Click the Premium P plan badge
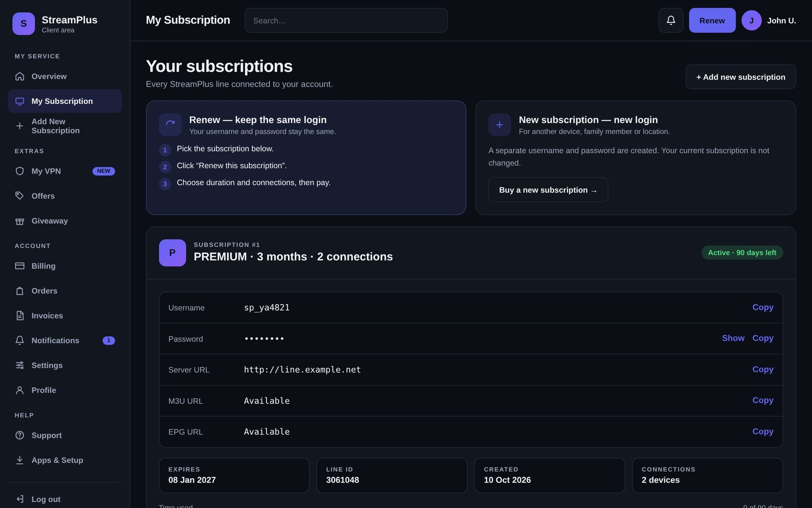Screen dimensions: 812x508 coord(172,252)
